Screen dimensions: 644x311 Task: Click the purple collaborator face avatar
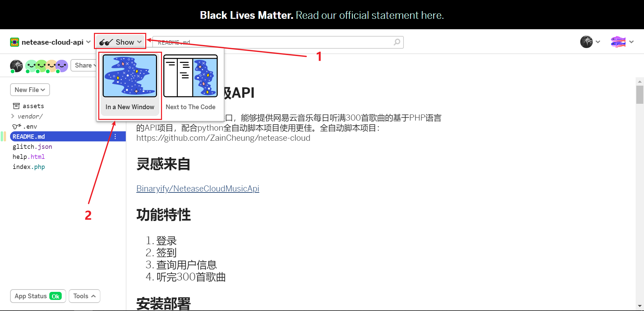click(61, 66)
